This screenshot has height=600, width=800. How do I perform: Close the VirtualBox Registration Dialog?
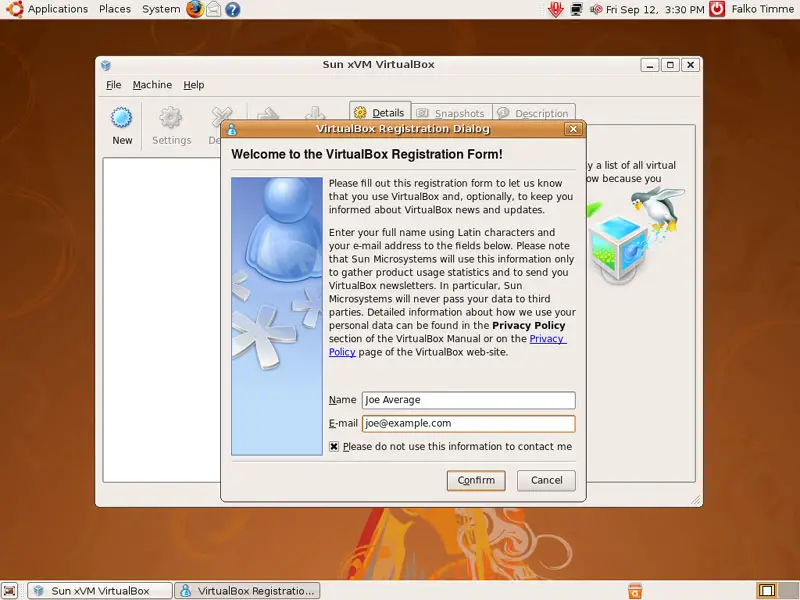pos(573,129)
